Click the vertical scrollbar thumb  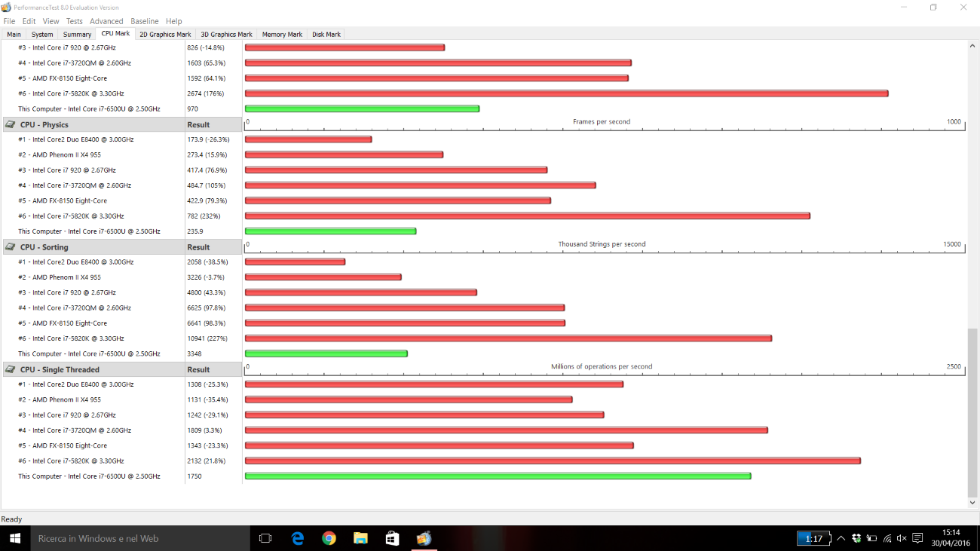(972, 412)
